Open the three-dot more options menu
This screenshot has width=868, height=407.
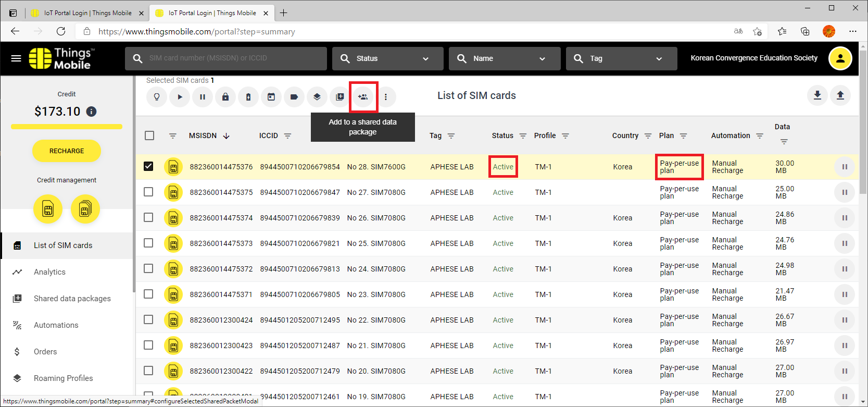(386, 97)
